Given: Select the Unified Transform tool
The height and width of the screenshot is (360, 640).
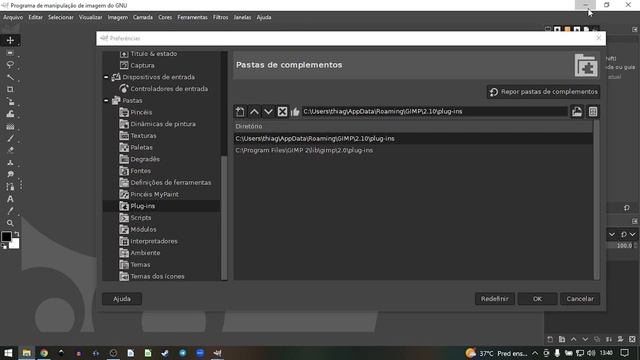Looking at the screenshot, I should pos(10,102).
